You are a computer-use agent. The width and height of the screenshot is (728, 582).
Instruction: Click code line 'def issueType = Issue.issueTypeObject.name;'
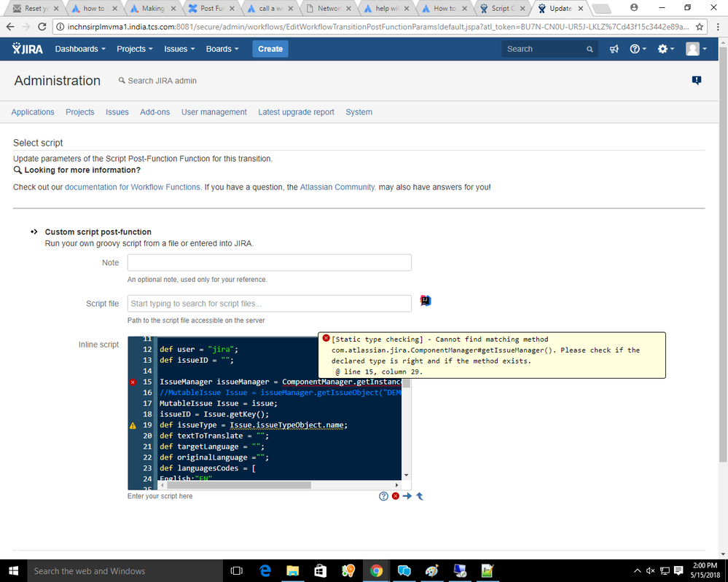tap(254, 425)
